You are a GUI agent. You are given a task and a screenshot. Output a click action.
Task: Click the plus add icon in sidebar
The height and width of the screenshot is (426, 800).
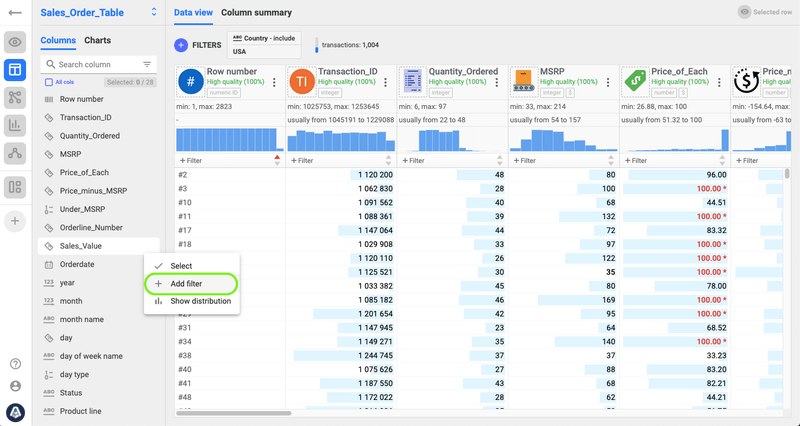(x=15, y=221)
